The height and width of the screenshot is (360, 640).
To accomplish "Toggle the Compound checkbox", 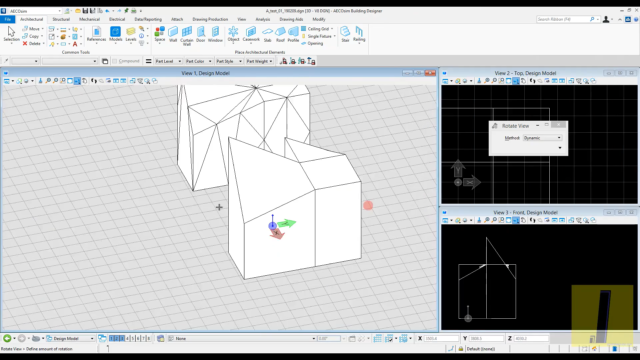I will click(114, 61).
